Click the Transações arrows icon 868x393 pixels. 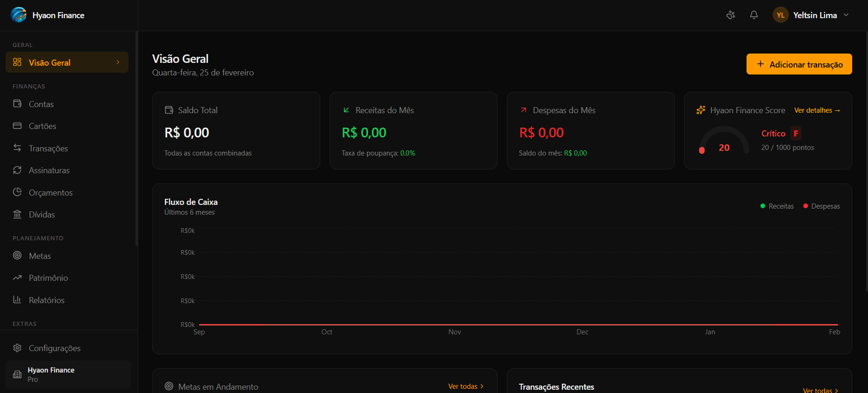[x=17, y=148]
